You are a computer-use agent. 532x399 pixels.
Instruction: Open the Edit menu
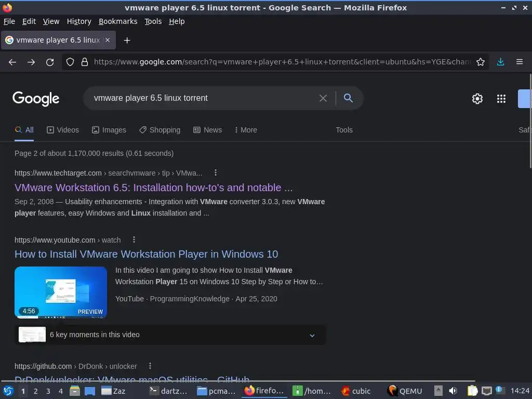point(29,21)
